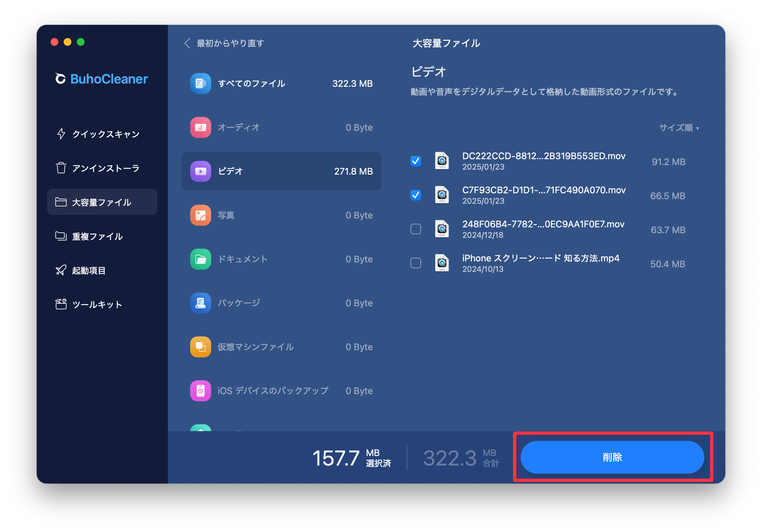Open アンインストーラ in the sidebar

(x=102, y=168)
